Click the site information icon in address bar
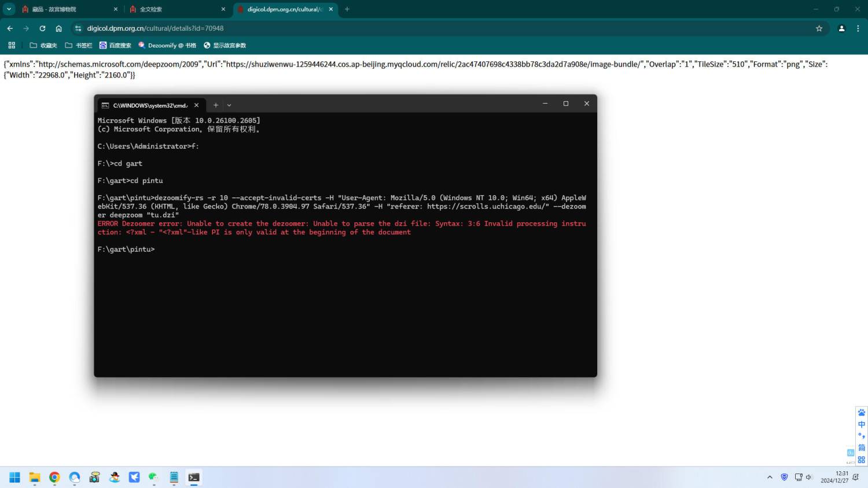868x488 pixels. (78, 28)
